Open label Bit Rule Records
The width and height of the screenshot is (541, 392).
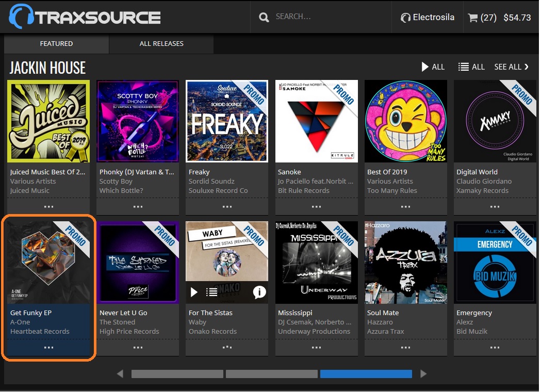pos(304,190)
